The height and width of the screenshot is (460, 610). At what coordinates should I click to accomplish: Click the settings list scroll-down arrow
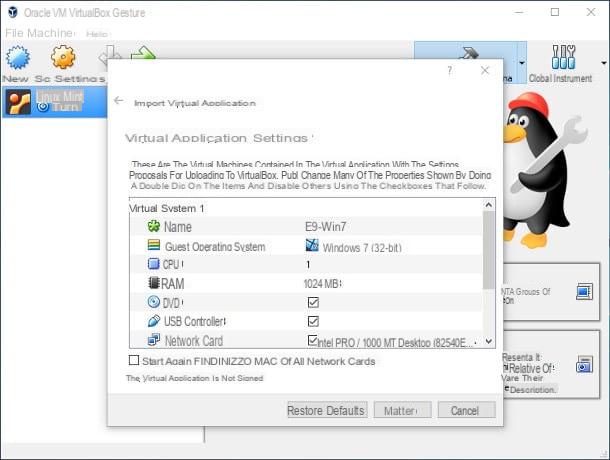click(x=489, y=342)
